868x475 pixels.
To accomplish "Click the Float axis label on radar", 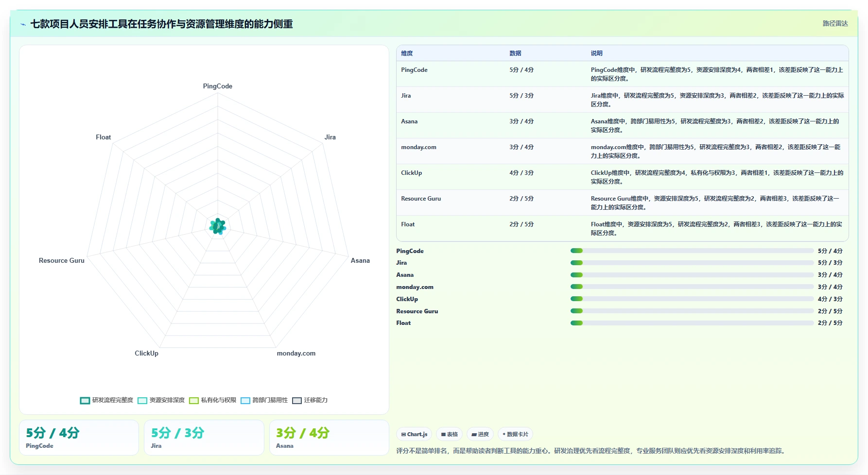I will [x=104, y=137].
